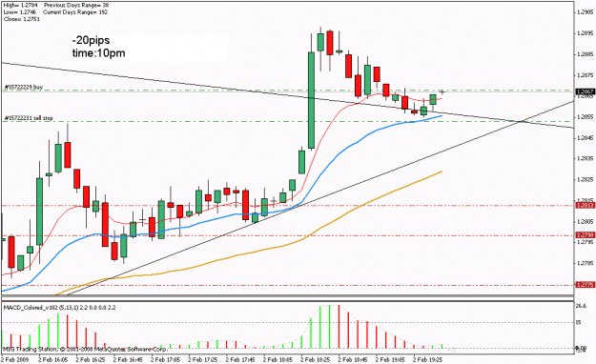Click the "2 Feb 19:25" time axis label

click(x=428, y=359)
